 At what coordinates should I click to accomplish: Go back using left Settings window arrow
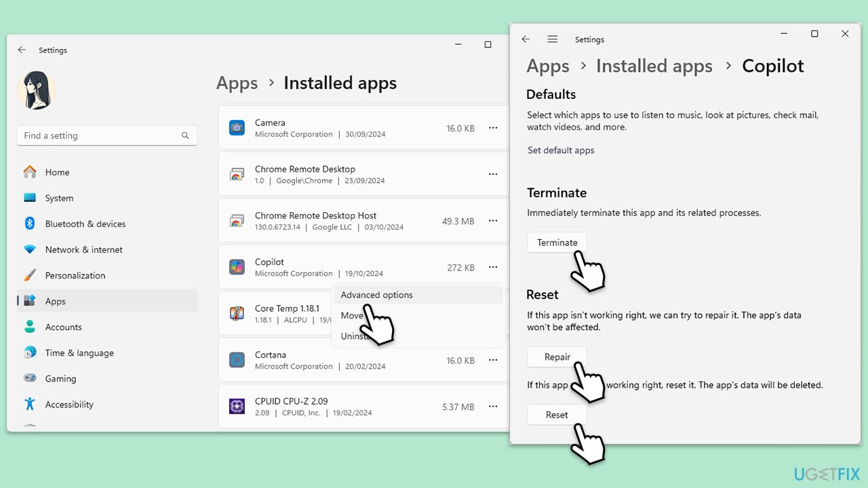click(x=22, y=50)
